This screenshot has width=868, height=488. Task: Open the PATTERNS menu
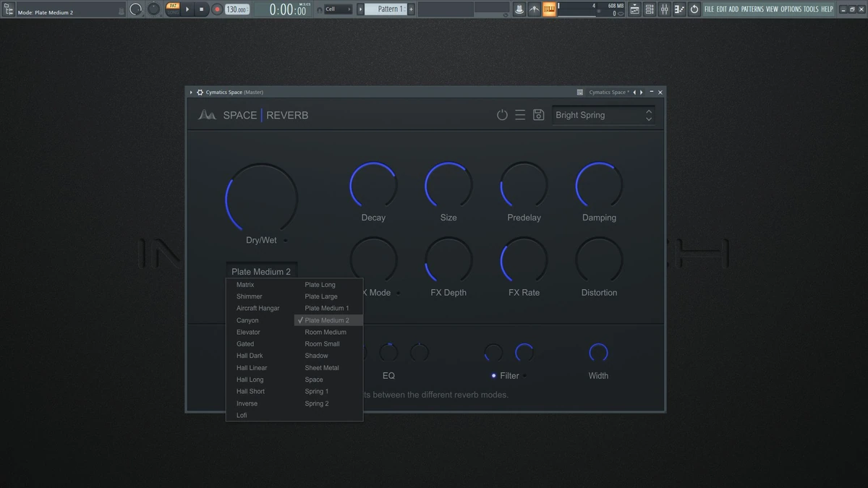752,9
